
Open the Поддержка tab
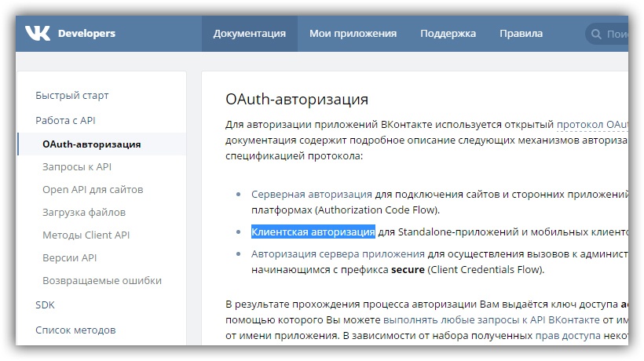(x=448, y=34)
